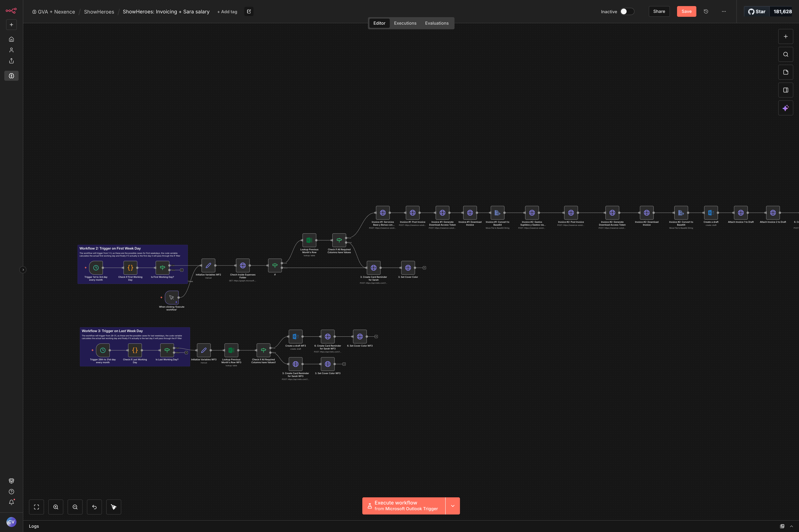
Task: Open the node search magnifier
Action: point(785,54)
